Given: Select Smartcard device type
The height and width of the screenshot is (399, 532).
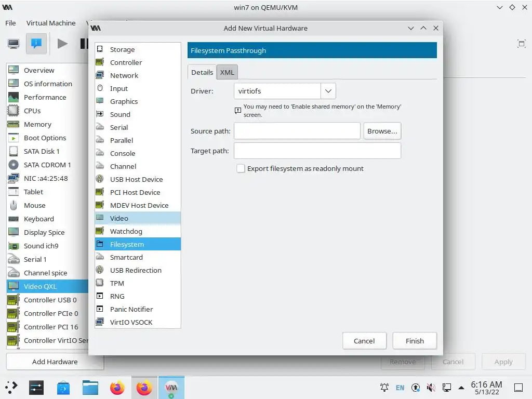Looking at the screenshot, I should coord(138,257).
